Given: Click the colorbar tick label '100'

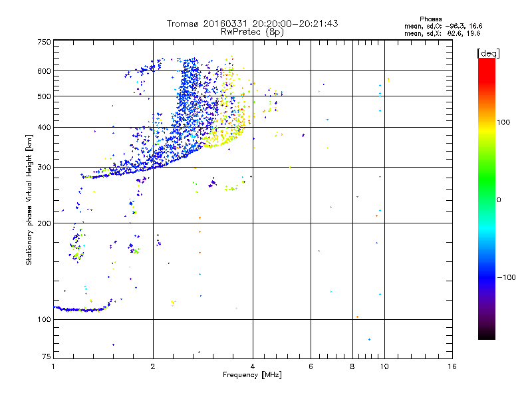Looking at the screenshot, I should coord(503,122).
